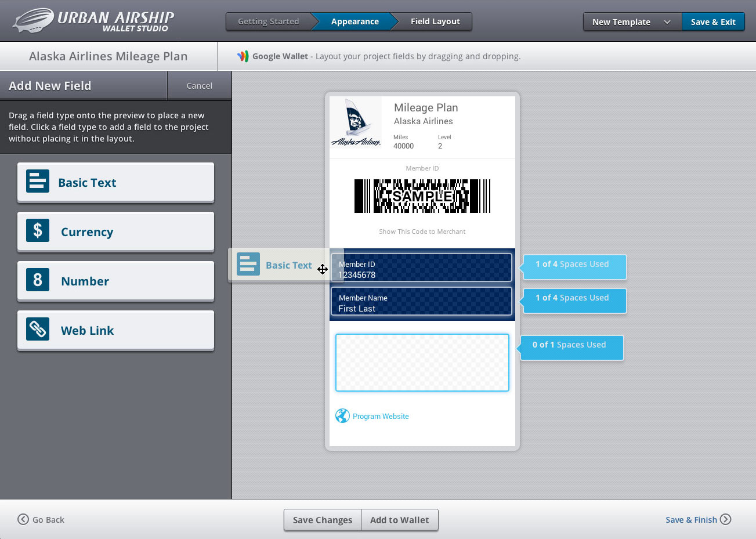Click the New Template label
756x539 pixels.
pyautogui.click(x=621, y=22)
